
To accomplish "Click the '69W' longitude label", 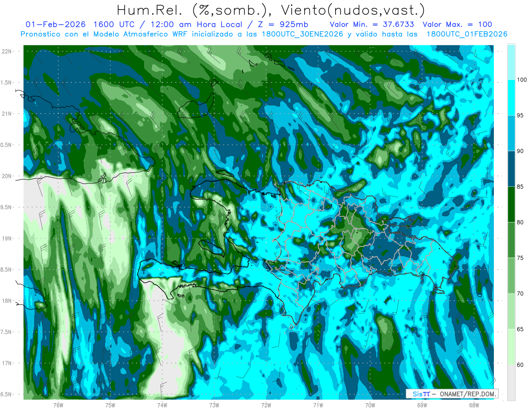I will coord(422,405).
